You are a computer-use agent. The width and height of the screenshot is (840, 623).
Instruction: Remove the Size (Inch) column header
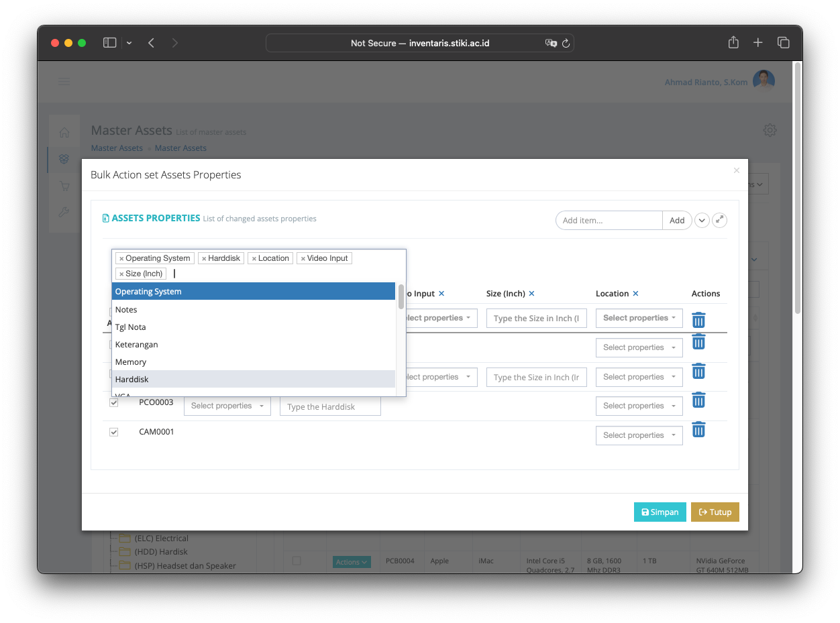click(531, 294)
